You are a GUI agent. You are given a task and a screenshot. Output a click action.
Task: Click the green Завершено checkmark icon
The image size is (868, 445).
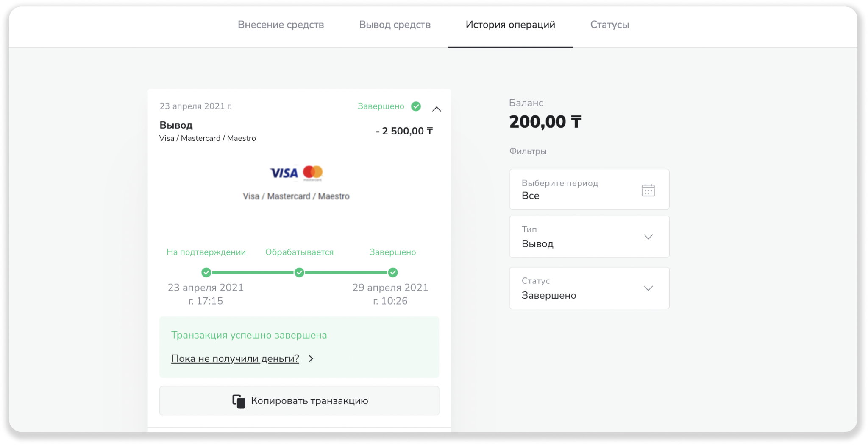coord(416,106)
